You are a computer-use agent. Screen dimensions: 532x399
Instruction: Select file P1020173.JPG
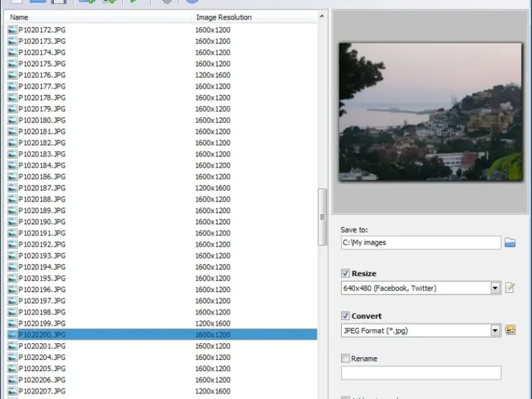coord(42,41)
